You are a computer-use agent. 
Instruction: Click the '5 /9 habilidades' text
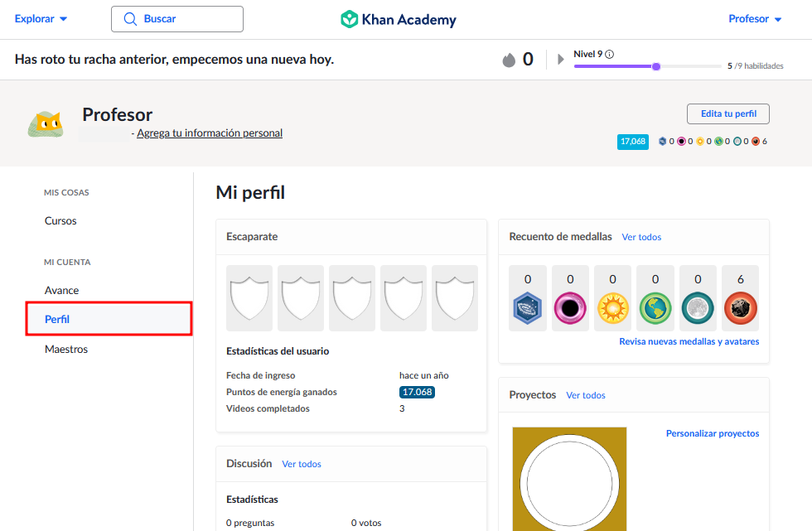[756, 65]
